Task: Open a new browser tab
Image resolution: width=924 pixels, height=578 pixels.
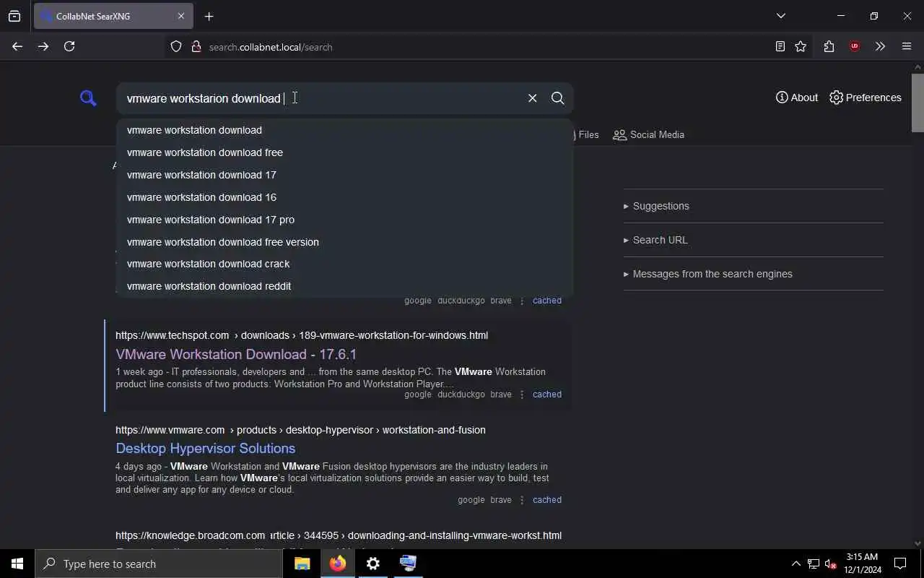Action: point(209,16)
